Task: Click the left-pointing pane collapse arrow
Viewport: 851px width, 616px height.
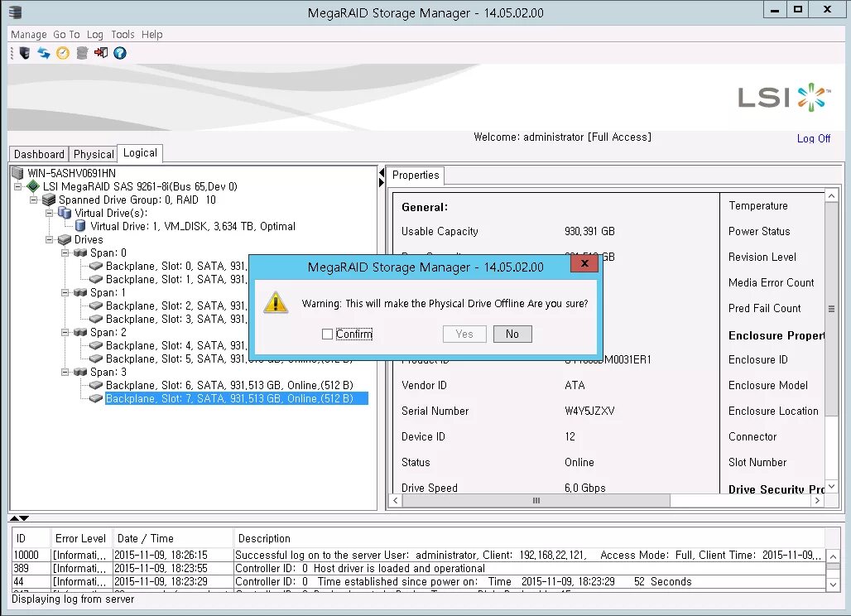Action: tap(381, 172)
